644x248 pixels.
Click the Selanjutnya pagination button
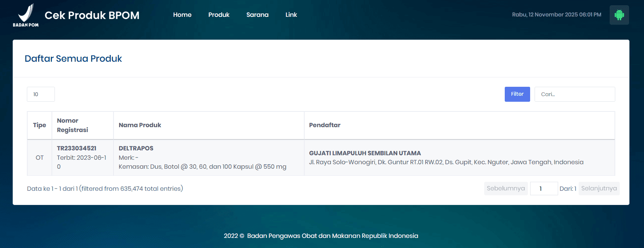click(599, 189)
